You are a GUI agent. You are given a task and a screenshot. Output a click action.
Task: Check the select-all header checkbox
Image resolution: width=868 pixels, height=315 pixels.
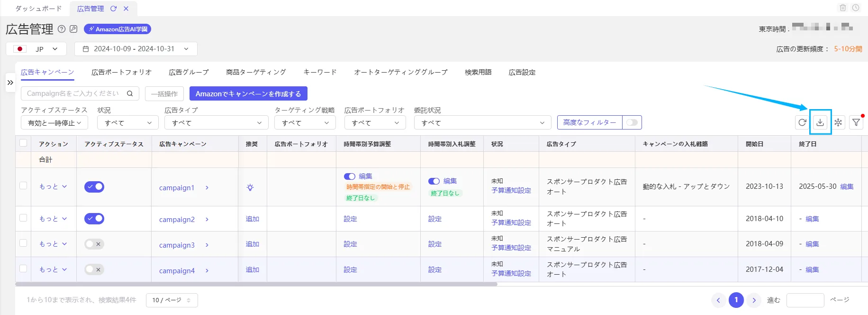[23, 143]
